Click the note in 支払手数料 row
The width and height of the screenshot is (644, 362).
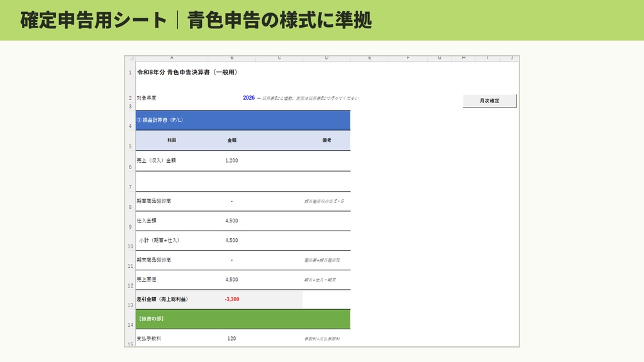click(x=322, y=339)
